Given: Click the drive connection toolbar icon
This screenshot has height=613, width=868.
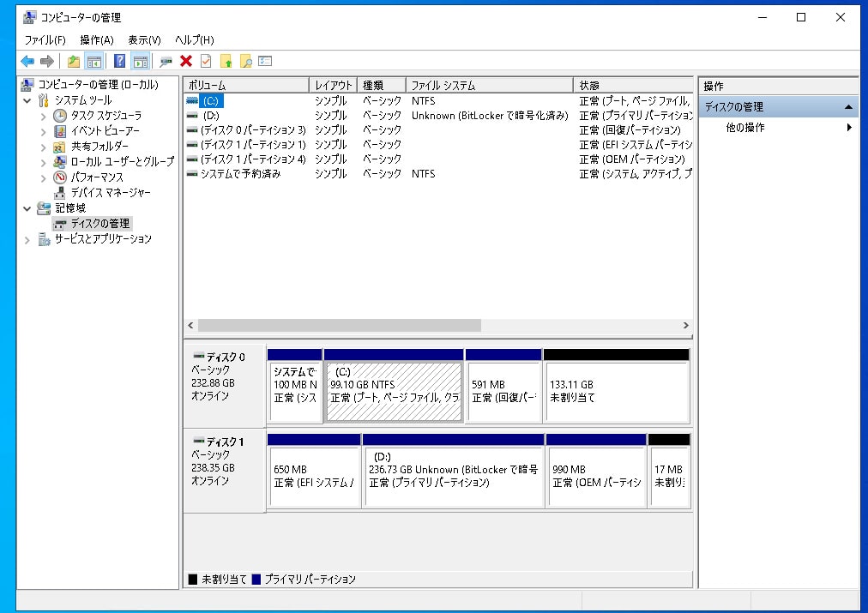Looking at the screenshot, I should [x=166, y=61].
